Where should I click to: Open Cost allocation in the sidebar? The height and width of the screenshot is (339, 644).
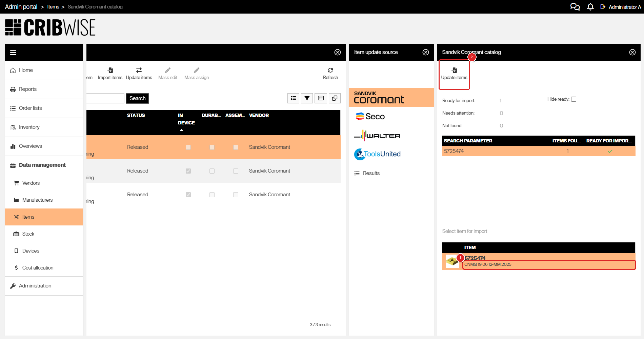point(44,268)
